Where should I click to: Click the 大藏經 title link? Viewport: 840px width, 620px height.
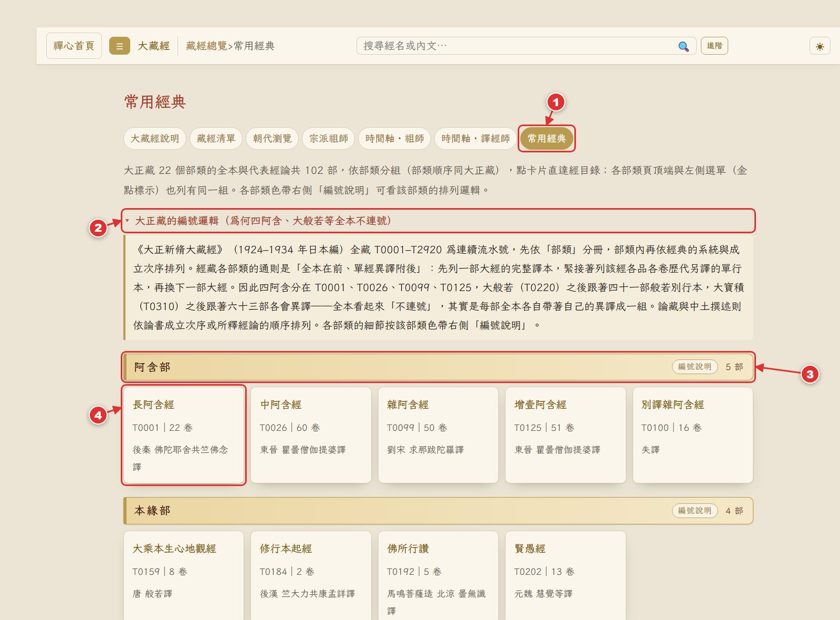[154, 46]
